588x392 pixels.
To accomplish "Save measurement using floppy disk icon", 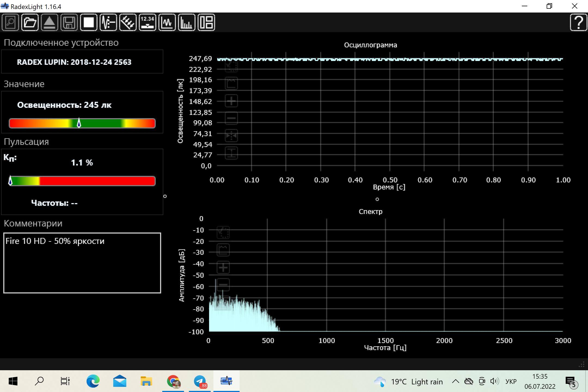I will point(69,22).
